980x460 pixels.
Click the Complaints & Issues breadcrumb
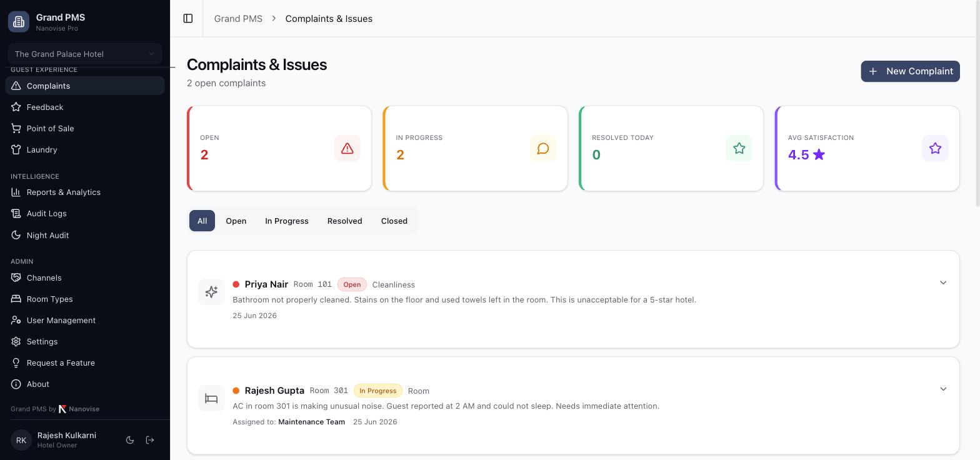tap(329, 19)
